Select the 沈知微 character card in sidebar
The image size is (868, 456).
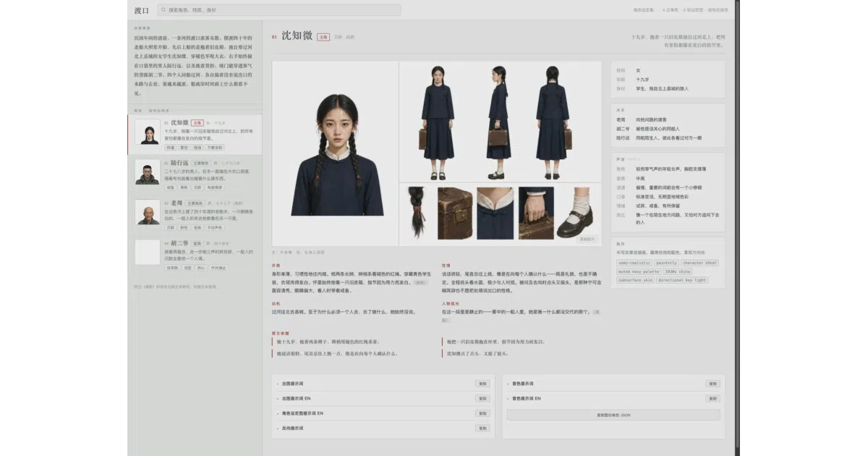[x=195, y=135]
